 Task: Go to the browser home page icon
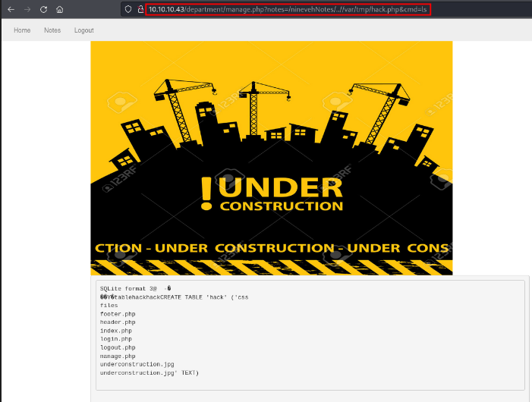pyautogui.click(x=60, y=9)
